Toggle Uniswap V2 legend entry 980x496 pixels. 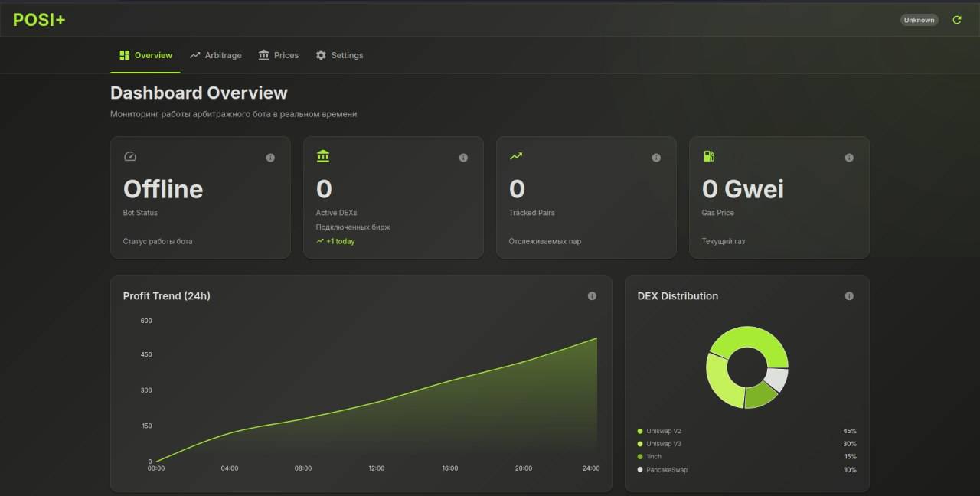(x=663, y=431)
